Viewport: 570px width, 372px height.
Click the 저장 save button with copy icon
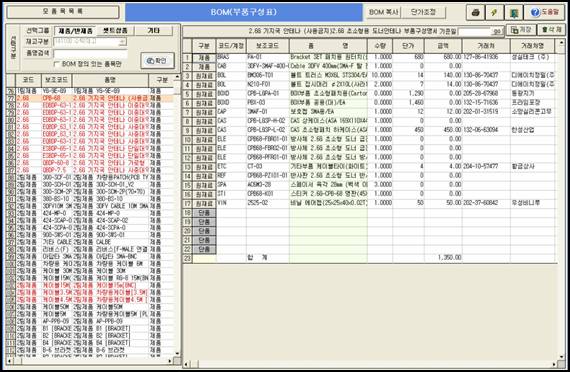point(521,30)
